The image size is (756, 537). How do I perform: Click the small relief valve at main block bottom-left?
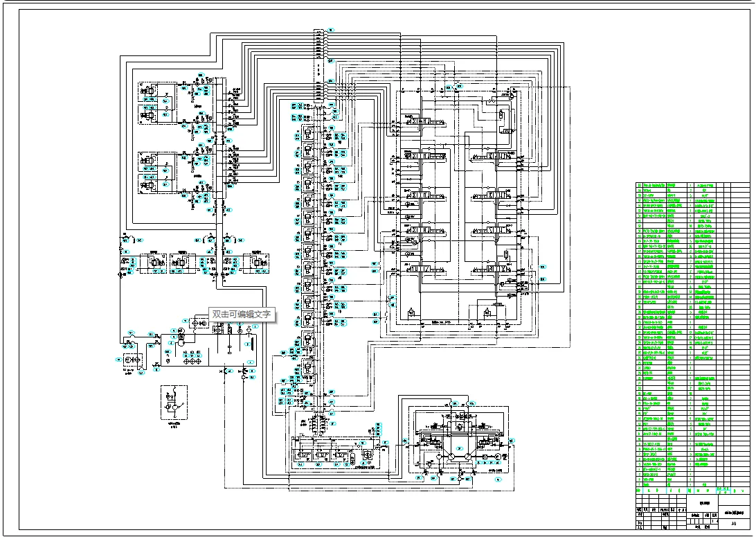pyautogui.click(x=412, y=314)
